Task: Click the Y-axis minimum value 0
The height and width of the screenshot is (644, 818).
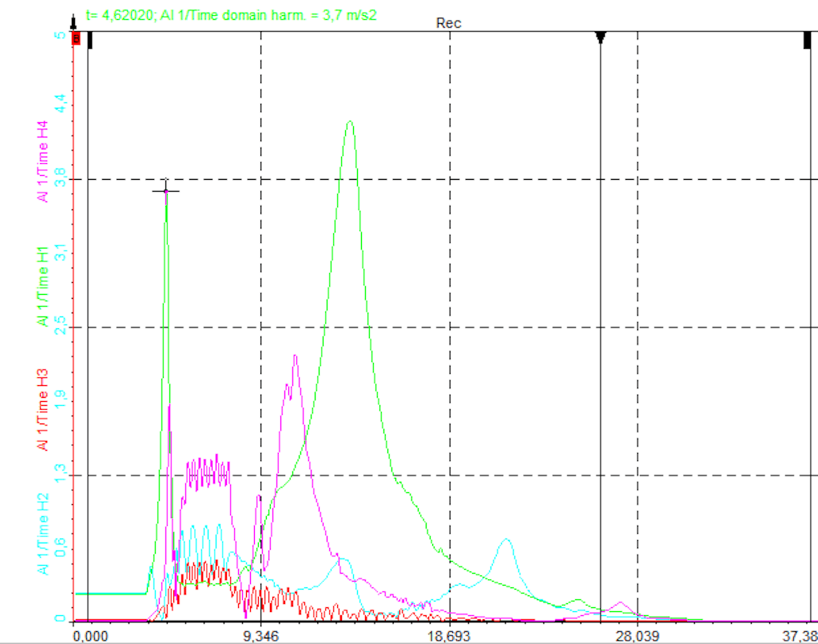Action: 61,618
